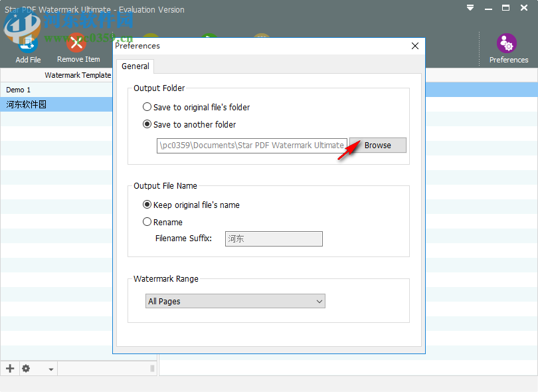Viewport: 538px width, 392px height.
Task: Open Preferences using the toolbar icon
Action: tap(507, 41)
